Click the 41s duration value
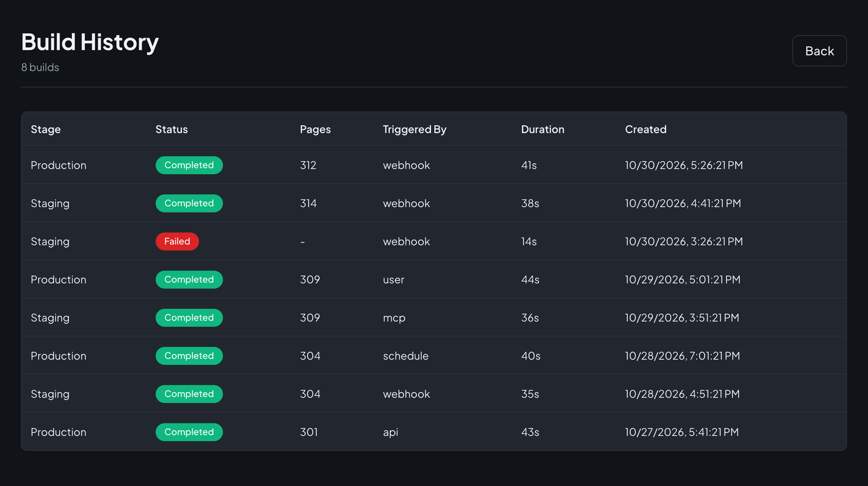The width and height of the screenshot is (868, 486). [529, 165]
